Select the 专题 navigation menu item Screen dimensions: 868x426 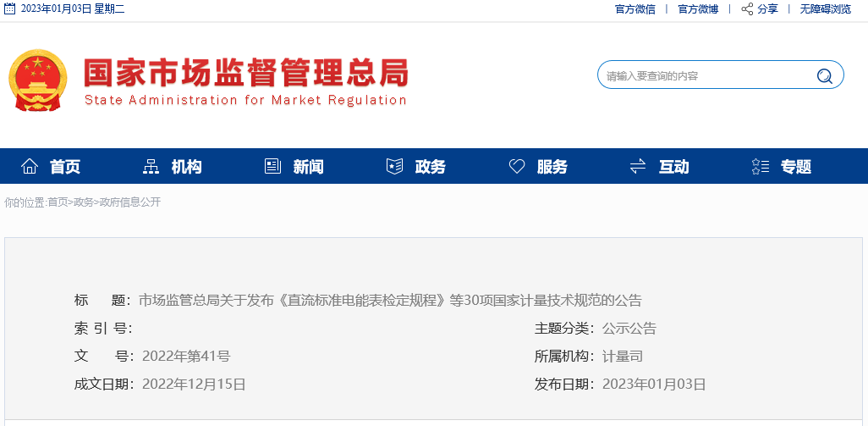coord(796,167)
